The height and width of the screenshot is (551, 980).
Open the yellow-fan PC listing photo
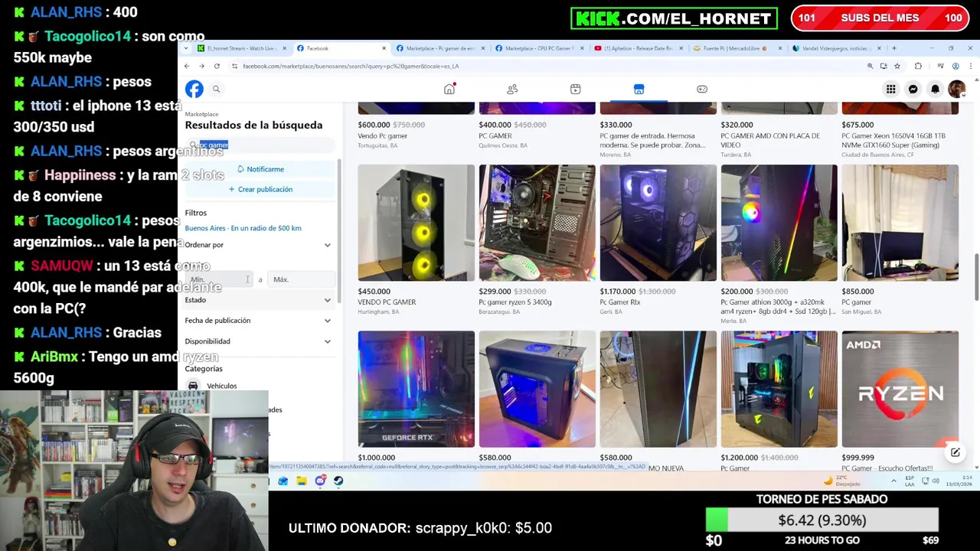point(416,223)
